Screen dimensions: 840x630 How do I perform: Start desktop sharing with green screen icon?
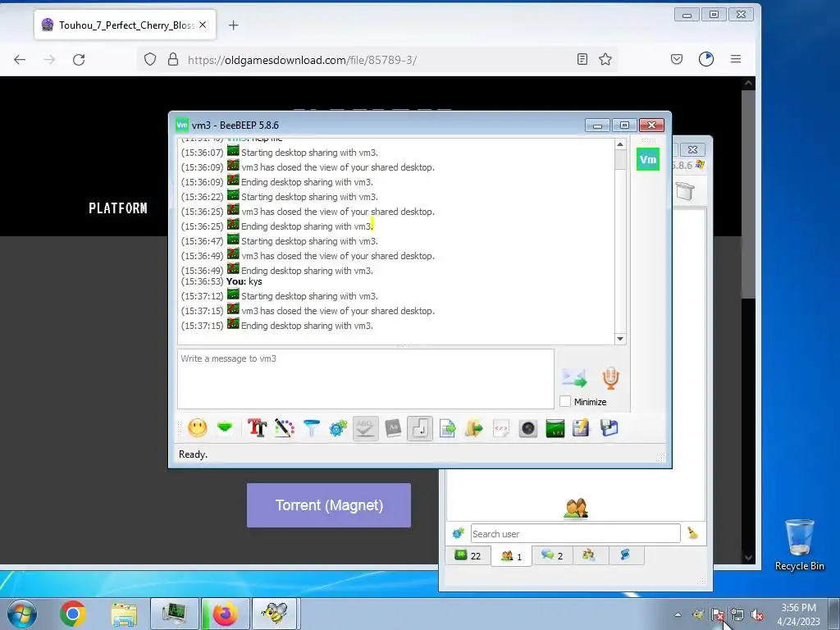(555, 428)
